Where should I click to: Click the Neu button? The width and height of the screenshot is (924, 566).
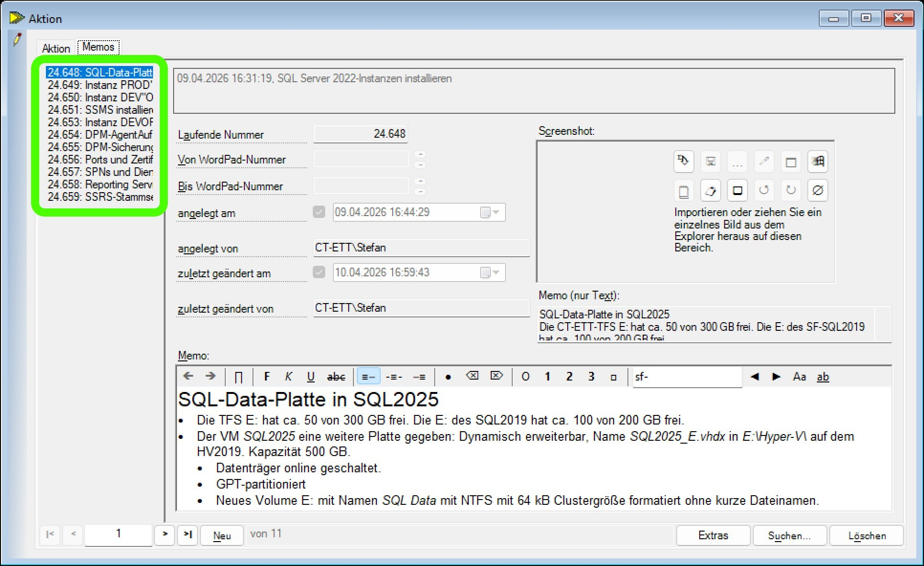[x=222, y=535]
